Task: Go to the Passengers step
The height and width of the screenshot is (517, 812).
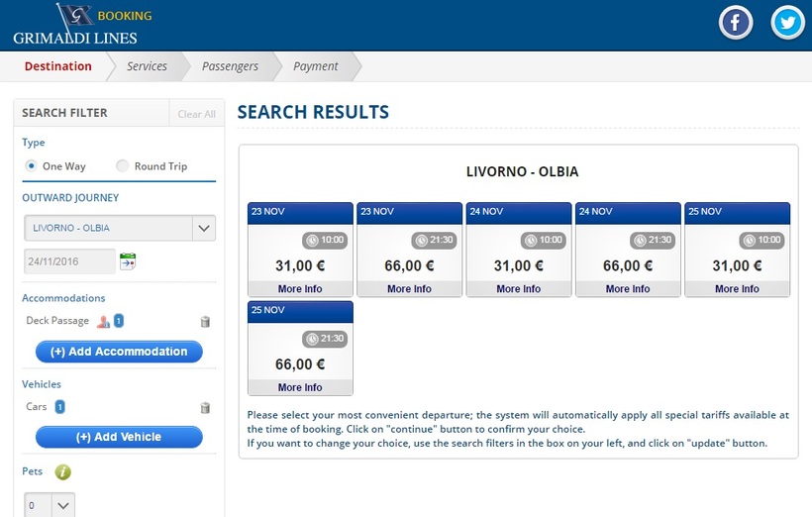Action: coord(230,66)
